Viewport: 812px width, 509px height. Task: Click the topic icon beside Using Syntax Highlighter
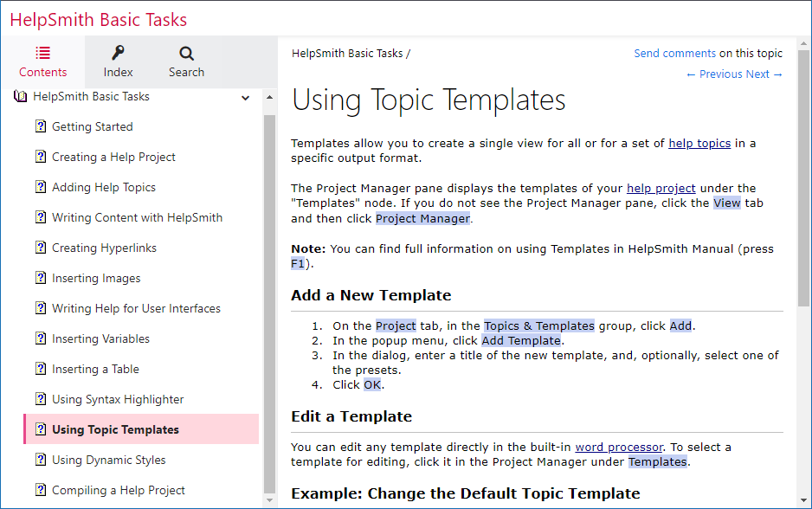[x=41, y=399]
